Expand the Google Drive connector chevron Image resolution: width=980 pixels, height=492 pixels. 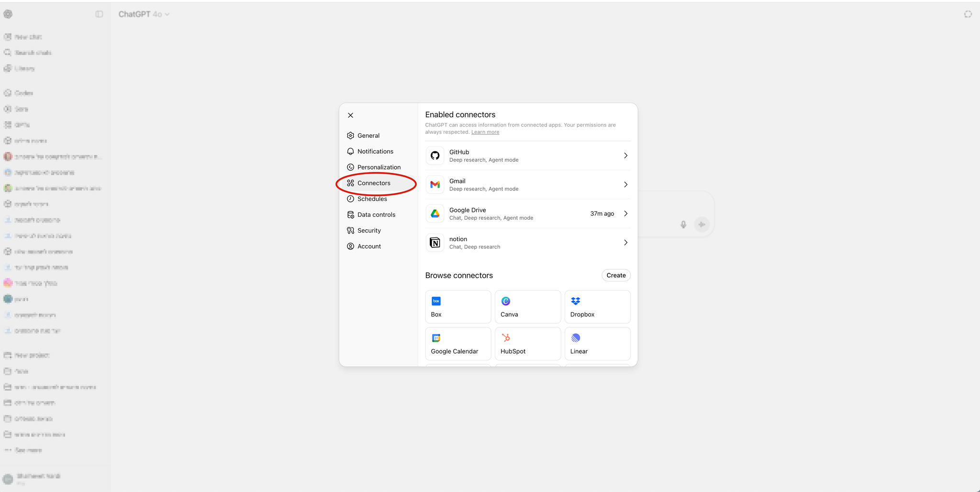point(625,213)
